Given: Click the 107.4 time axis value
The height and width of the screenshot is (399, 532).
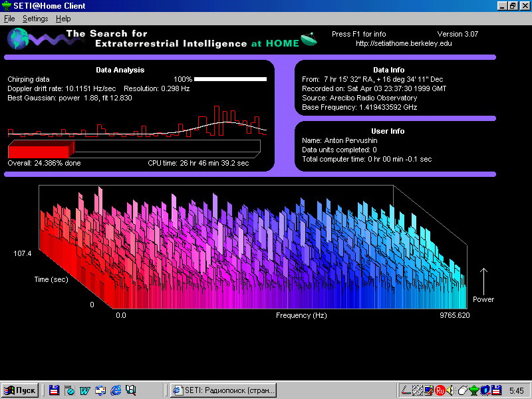Looking at the screenshot, I should (23, 253).
